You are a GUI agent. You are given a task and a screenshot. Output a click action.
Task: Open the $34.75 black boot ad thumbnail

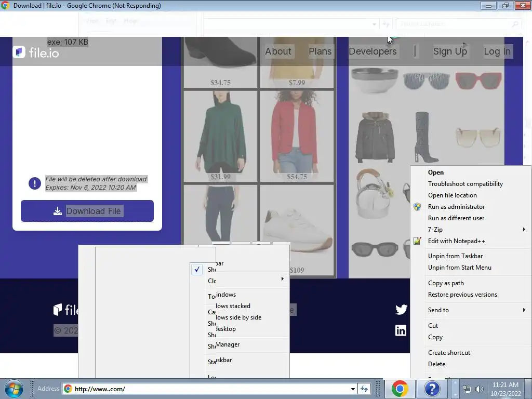point(220,62)
